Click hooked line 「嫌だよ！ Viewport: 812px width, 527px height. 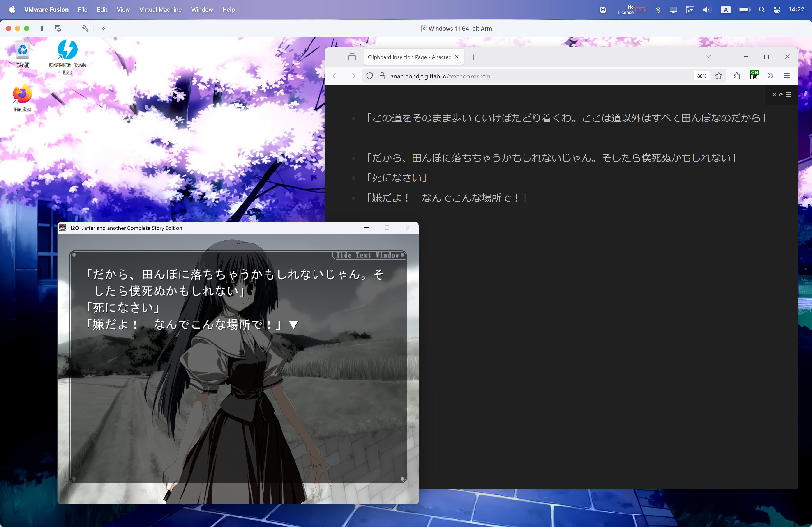tap(447, 198)
